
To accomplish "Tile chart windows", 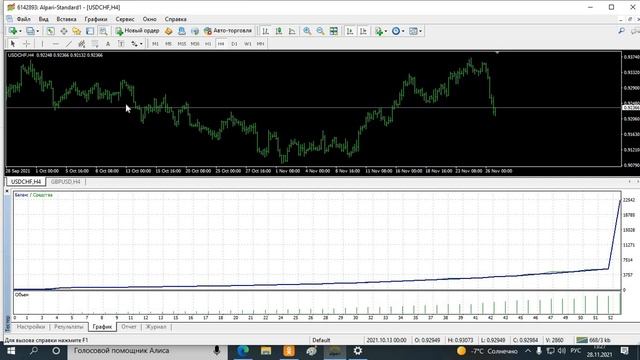I will pyautogui.click(x=333, y=31).
